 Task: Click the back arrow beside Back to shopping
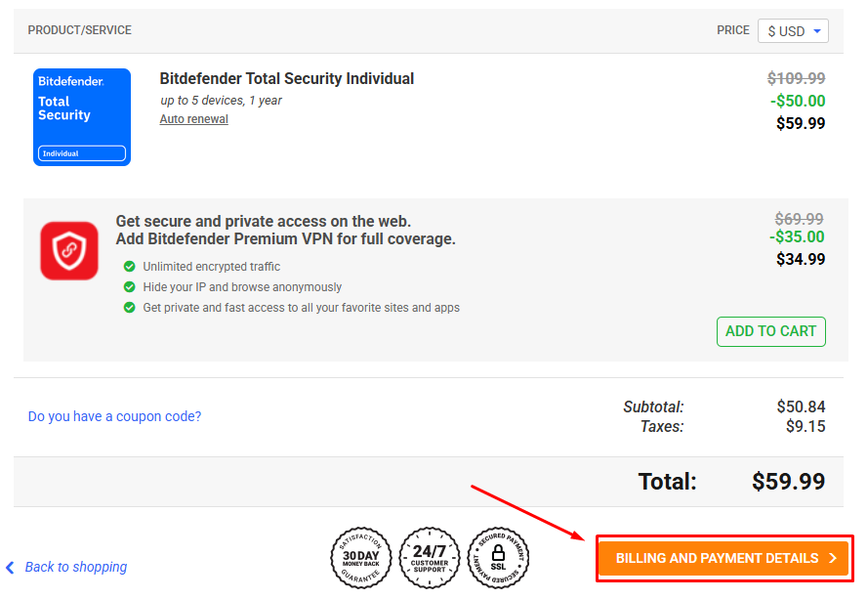coord(11,567)
